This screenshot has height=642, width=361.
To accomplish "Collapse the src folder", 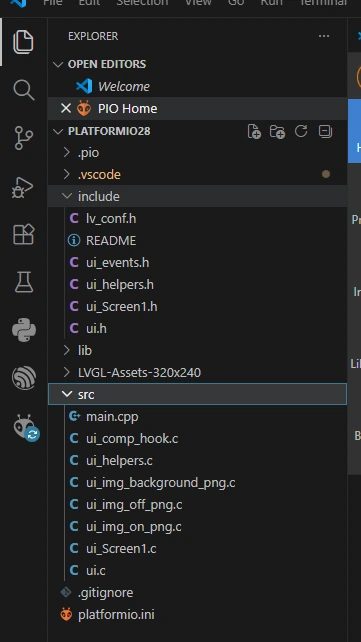I will 66,394.
